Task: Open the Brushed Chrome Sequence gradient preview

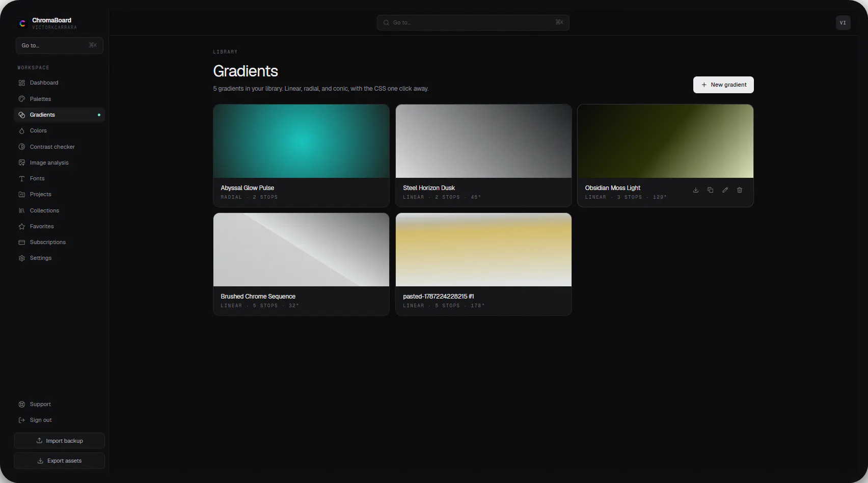Action: 301,250
